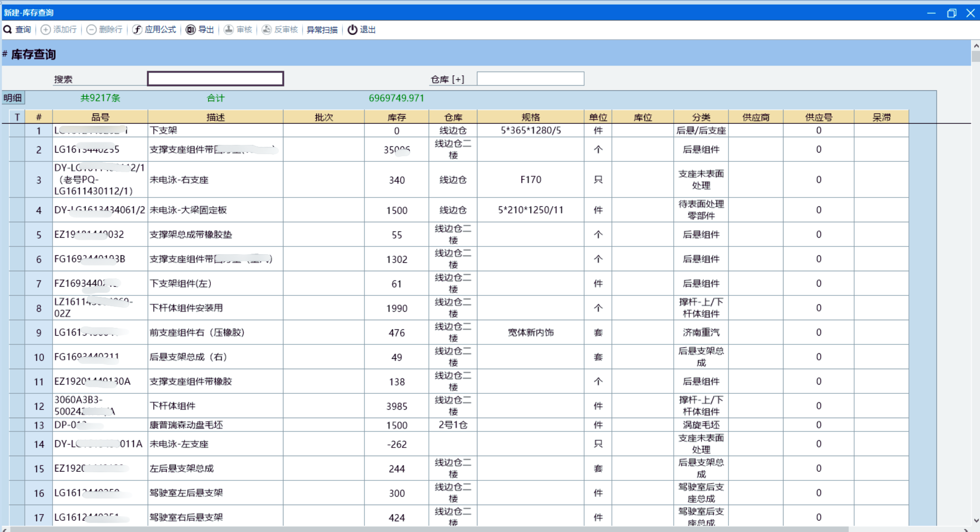Click the 反审核 un-audit icon
Image resolution: width=980 pixels, height=532 pixels.
[x=267, y=30]
